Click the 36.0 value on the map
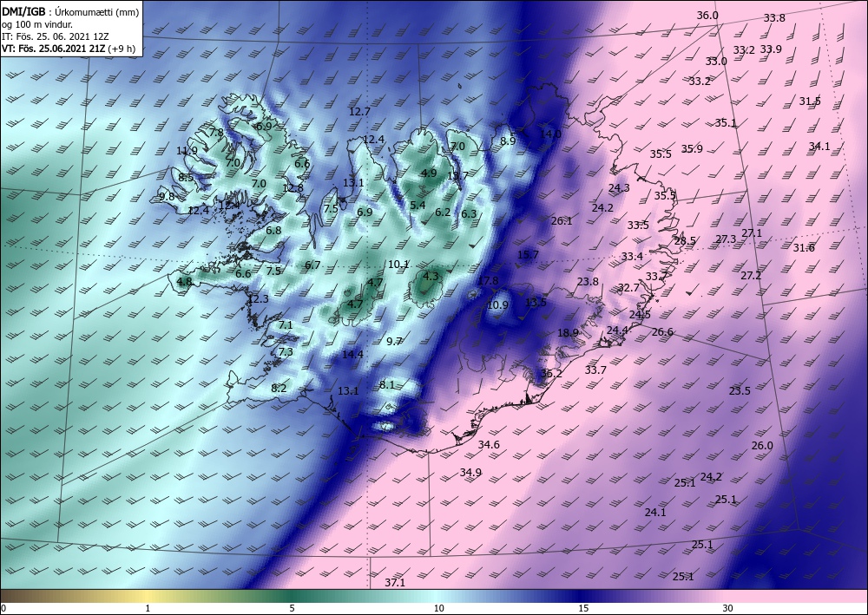 point(707,16)
